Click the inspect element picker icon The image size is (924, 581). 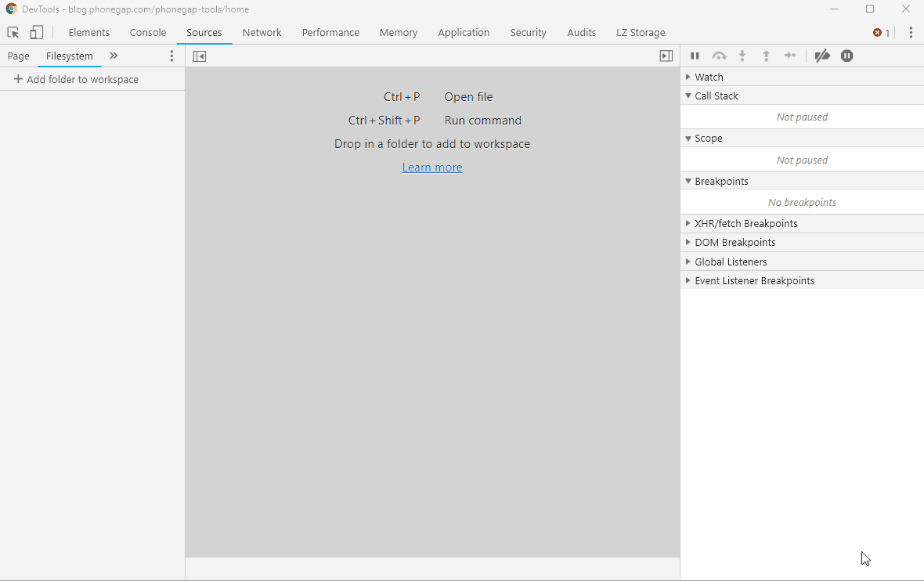(x=13, y=33)
